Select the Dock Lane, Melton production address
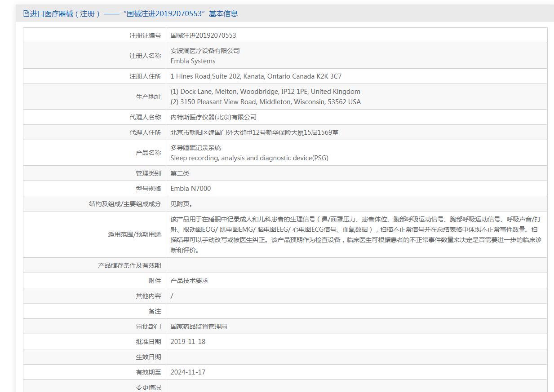 point(265,92)
